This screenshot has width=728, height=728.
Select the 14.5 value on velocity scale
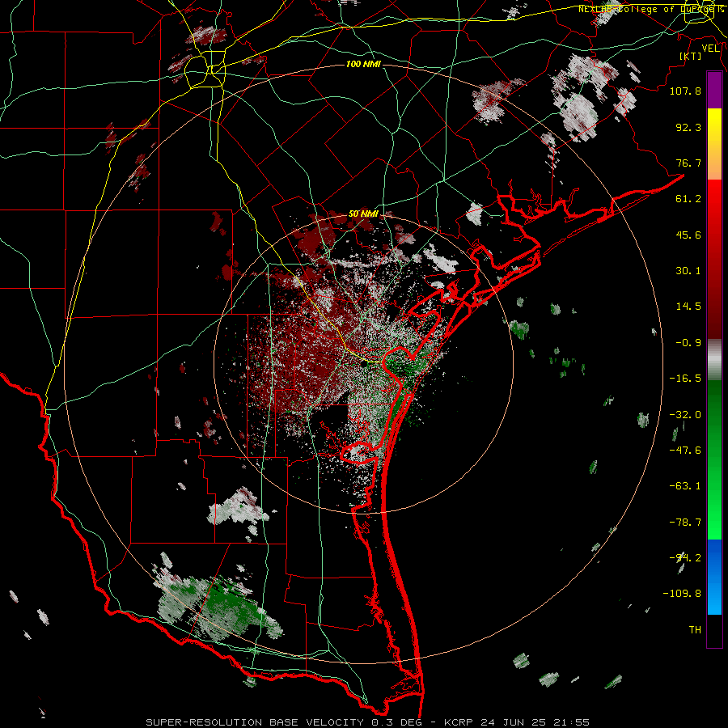(688, 307)
